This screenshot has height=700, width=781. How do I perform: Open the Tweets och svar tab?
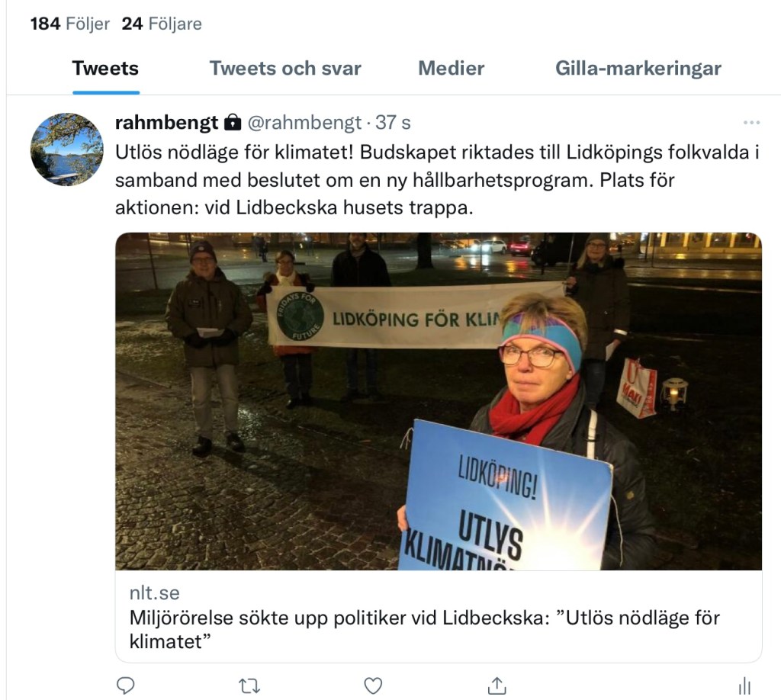pyautogui.click(x=285, y=68)
